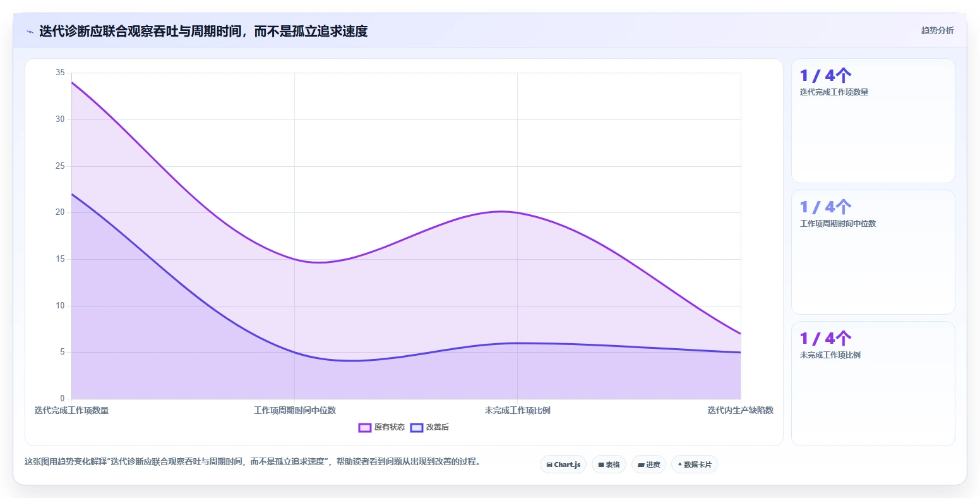The height and width of the screenshot is (498, 980).
Task: Click the y-axis tick label 10
Action: point(60,306)
